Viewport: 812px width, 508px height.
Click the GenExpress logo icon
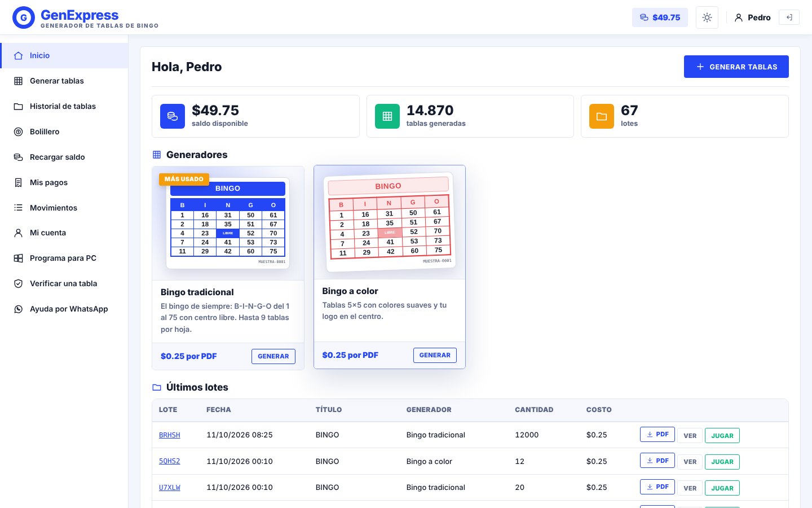point(24,17)
